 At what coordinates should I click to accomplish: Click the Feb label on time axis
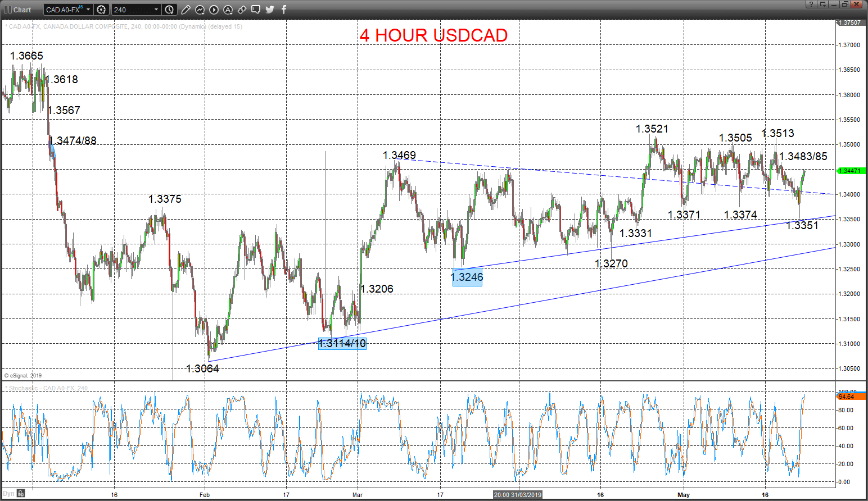click(x=205, y=495)
